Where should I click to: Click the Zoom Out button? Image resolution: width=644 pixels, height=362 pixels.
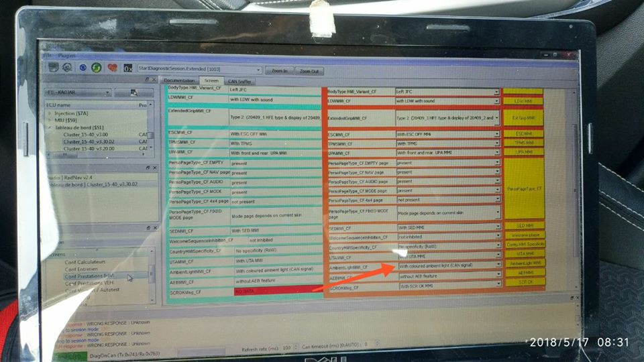(309, 71)
